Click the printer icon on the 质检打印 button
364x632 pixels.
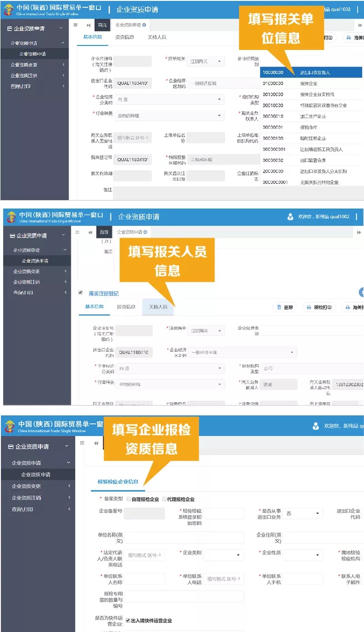[308, 308]
